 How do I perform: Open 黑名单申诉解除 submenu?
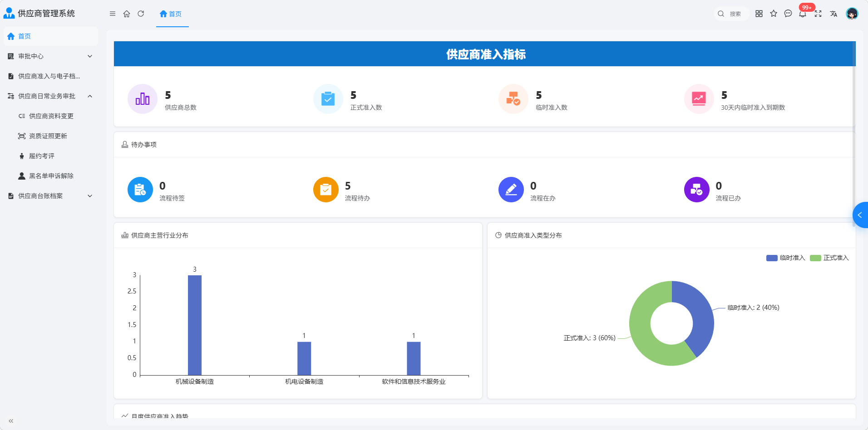[x=51, y=176]
